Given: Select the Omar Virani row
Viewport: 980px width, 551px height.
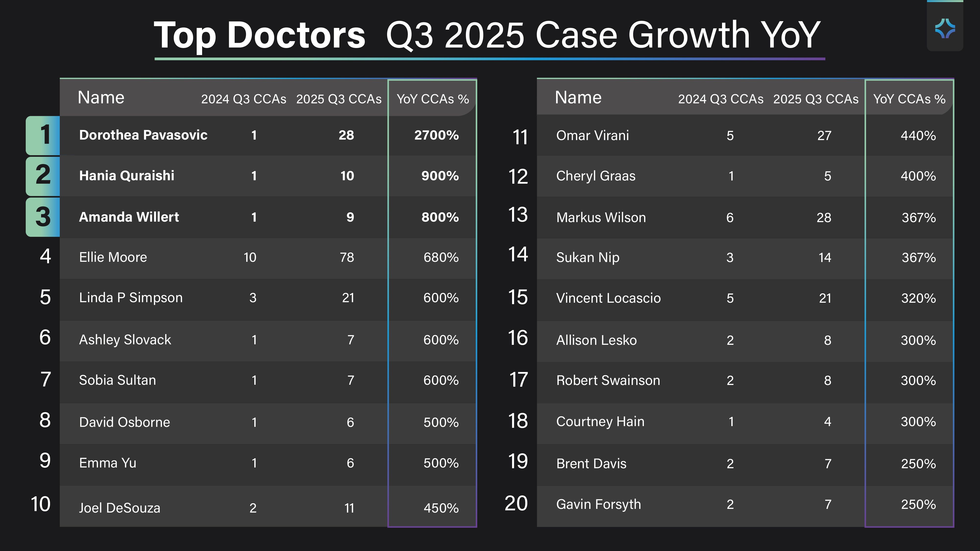Looking at the screenshot, I should point(745,135).
